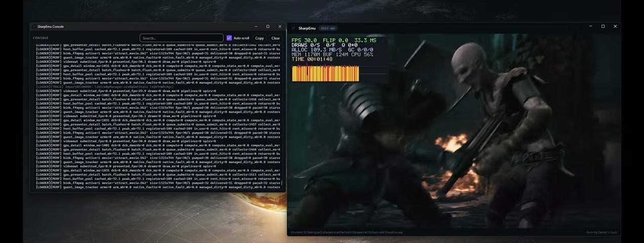This screenshot has width=644, height=243.
Task: Minimize the SharpEmu game window
Action: [590, 26]
